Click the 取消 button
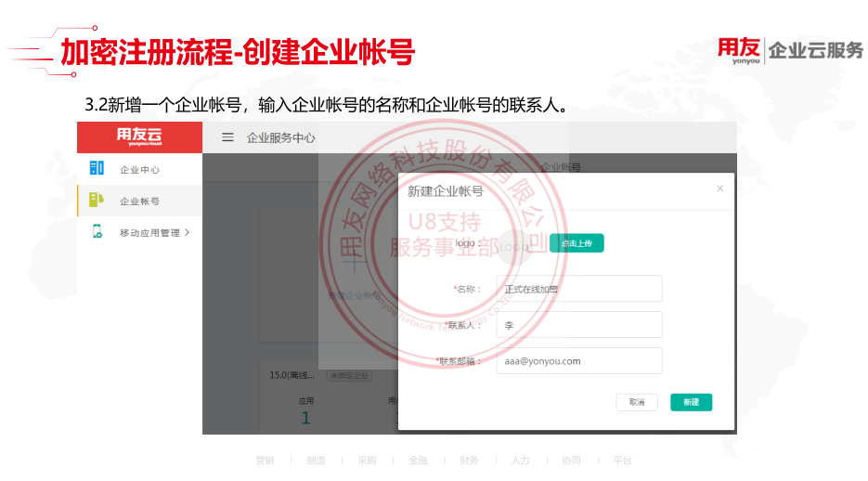Image resolution: width=868 pixels, height=481 pixels. point(637,402)
